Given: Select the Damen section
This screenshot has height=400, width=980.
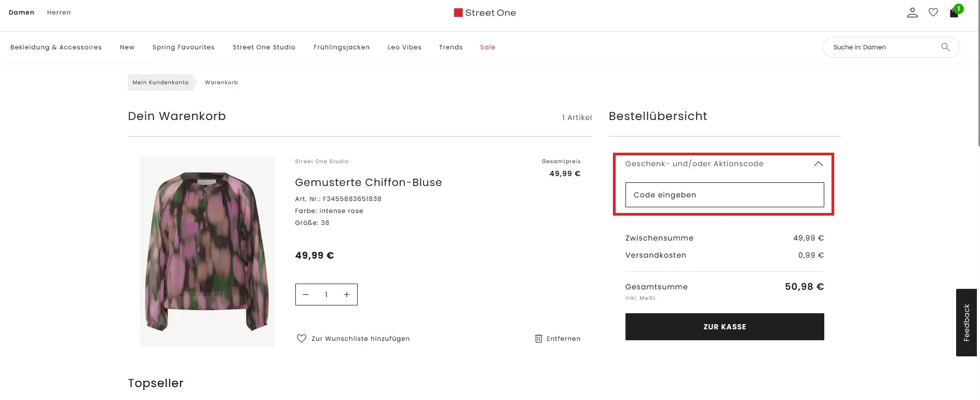Looking at the screenshot, I should pos(21,12).
